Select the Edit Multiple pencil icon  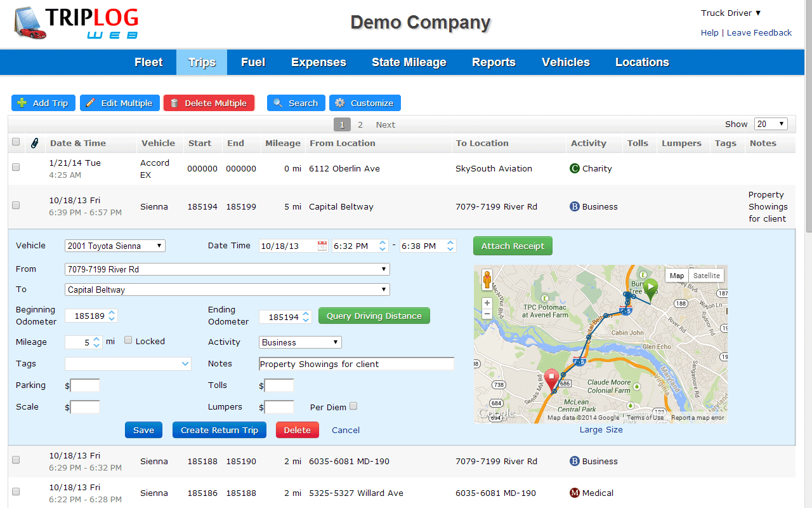(x=89, y=103)
